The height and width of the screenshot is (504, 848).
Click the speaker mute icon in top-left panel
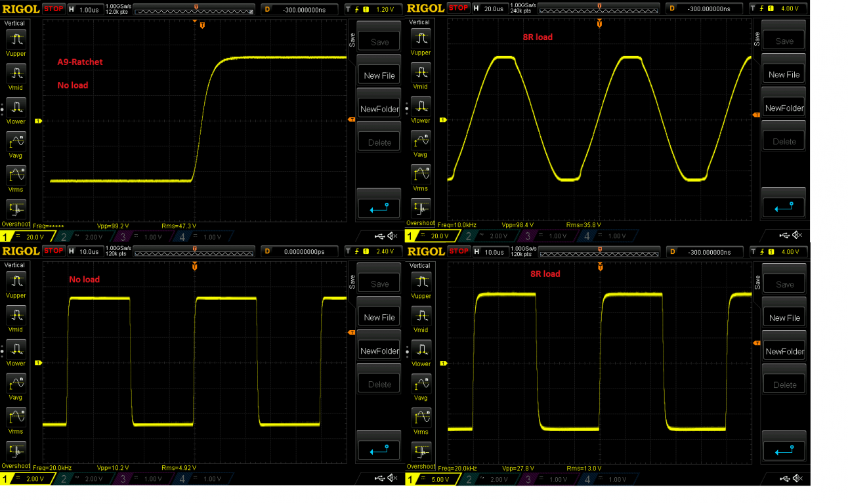click(392, 236)
